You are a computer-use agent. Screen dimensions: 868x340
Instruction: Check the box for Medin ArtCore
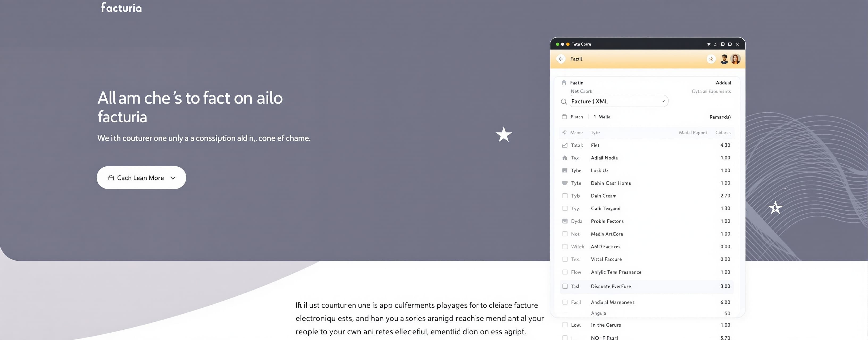(x=565, y=234)
